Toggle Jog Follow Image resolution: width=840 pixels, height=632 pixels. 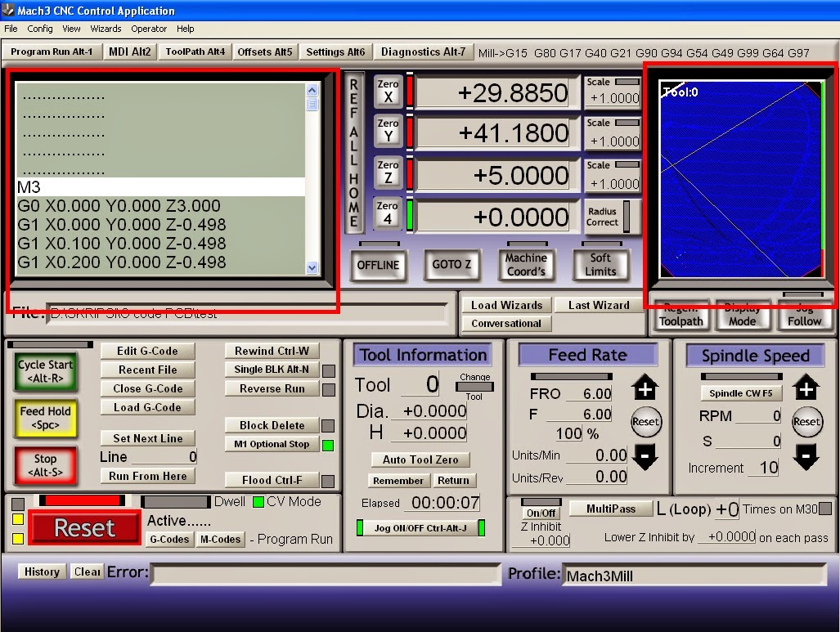804,315
